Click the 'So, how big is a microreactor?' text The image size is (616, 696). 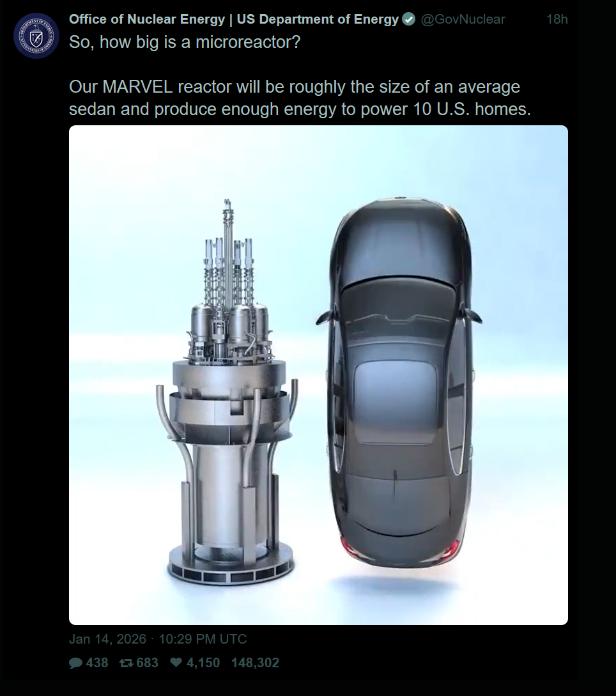pyautogui.click(x=185, y=42)
